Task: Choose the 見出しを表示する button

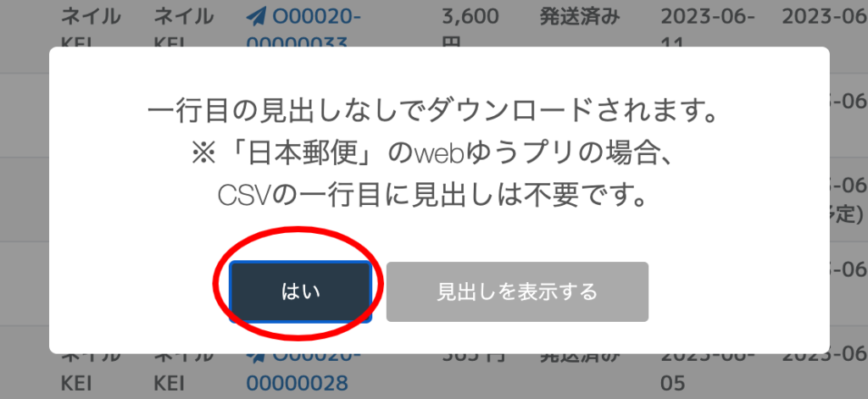Action: 517,291
